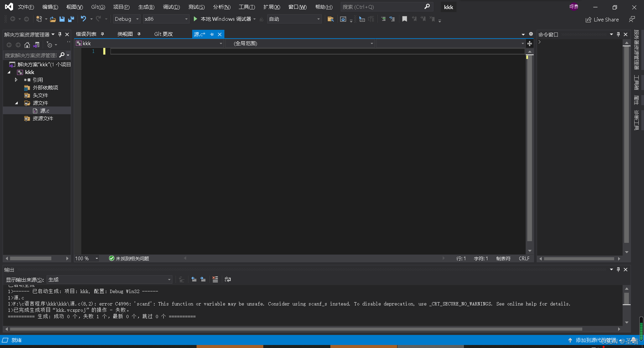Open the x86 platform dropdown
The width and height of the screenshot is (644, 348).
click(166, 19)
